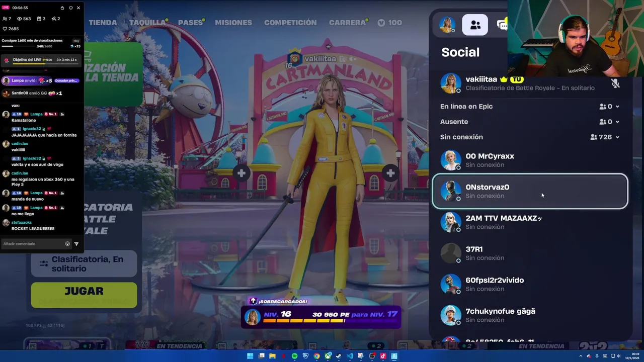The height and width of the screenshot is (362, 644).
Task: Open TikTok app from the taskbar
Action: [x=383, y=356]
